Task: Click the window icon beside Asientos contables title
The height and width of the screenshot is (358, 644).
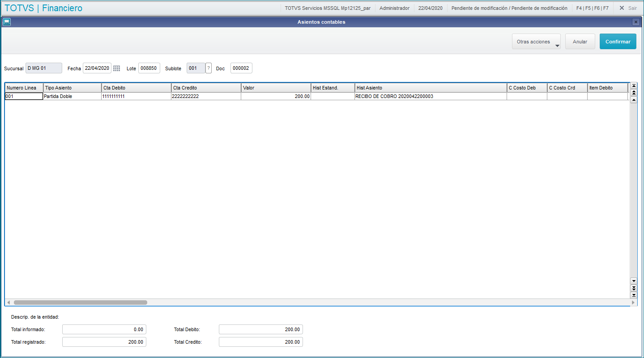Action: (7, 22)
